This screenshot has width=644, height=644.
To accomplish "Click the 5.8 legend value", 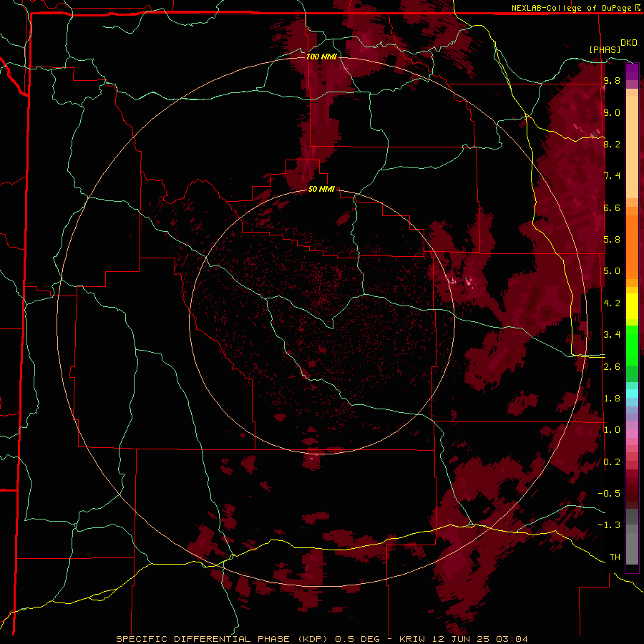I will pyautogui.click(x=612, y=240).
